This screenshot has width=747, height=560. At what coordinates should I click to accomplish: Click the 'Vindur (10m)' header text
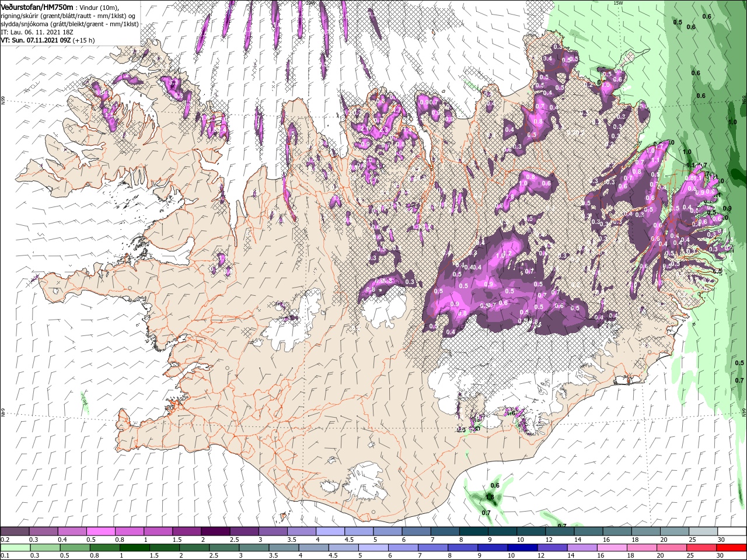[x=99, y=7]
